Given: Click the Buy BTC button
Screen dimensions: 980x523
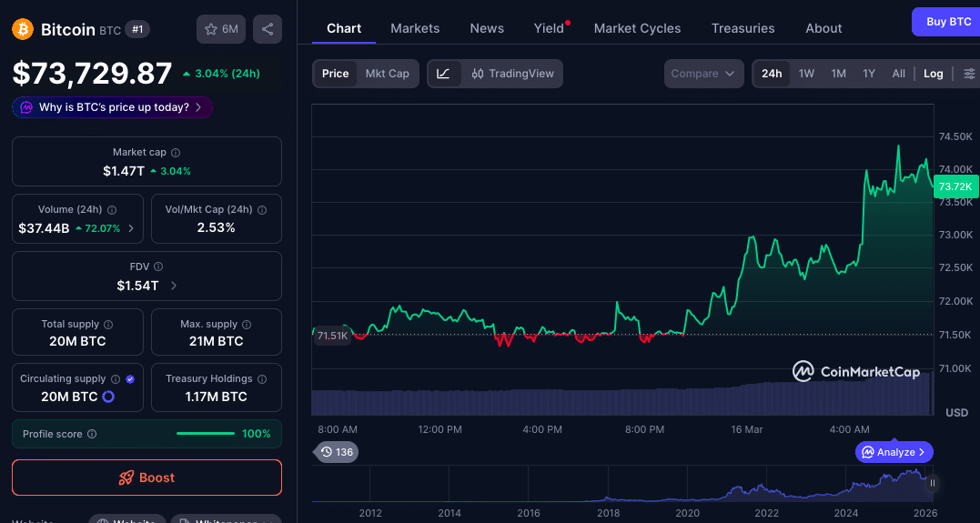Looking at the screenshot, I should (947, 21).
